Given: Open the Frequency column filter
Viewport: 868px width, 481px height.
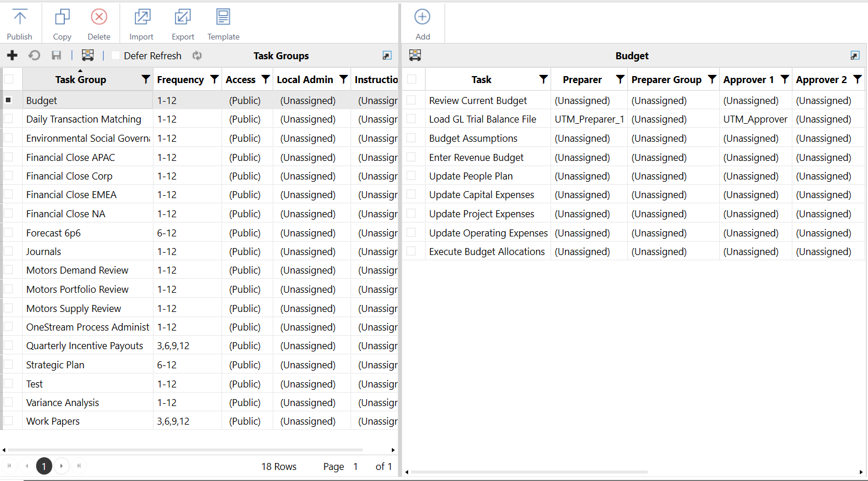Looking at the screenshot, I should tap(215, 79).
